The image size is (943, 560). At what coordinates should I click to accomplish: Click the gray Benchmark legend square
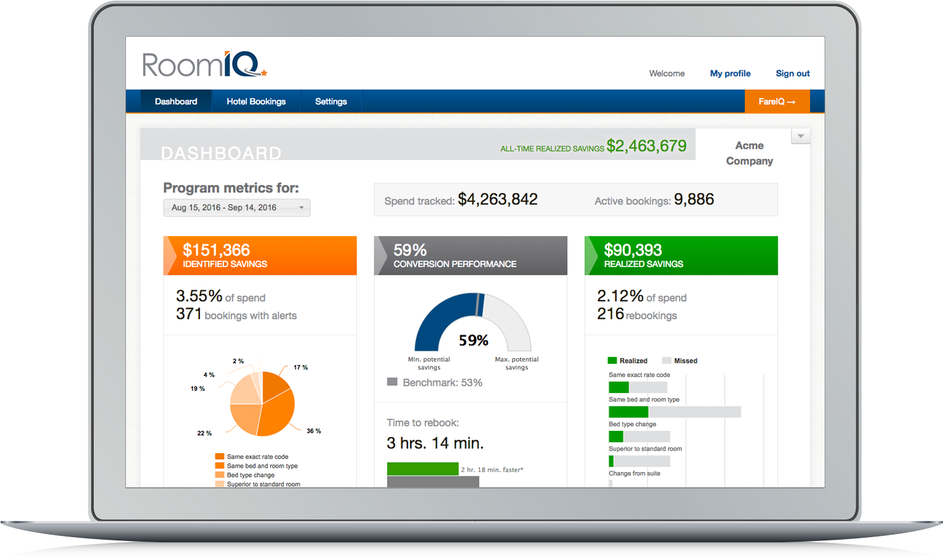pyautogui.click(x=392, y=382)
